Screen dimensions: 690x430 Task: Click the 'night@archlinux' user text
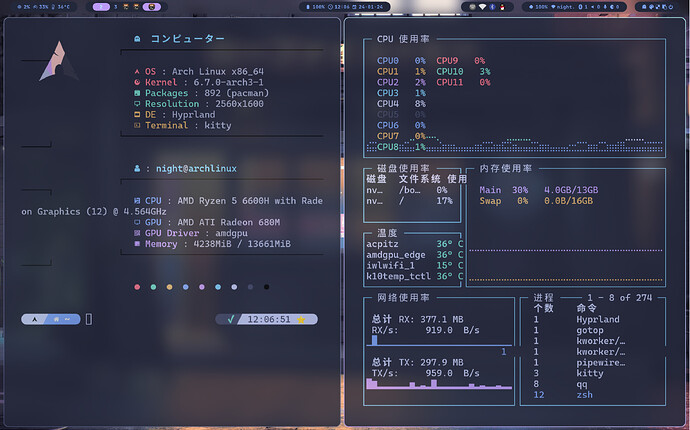tap(196, 169)
